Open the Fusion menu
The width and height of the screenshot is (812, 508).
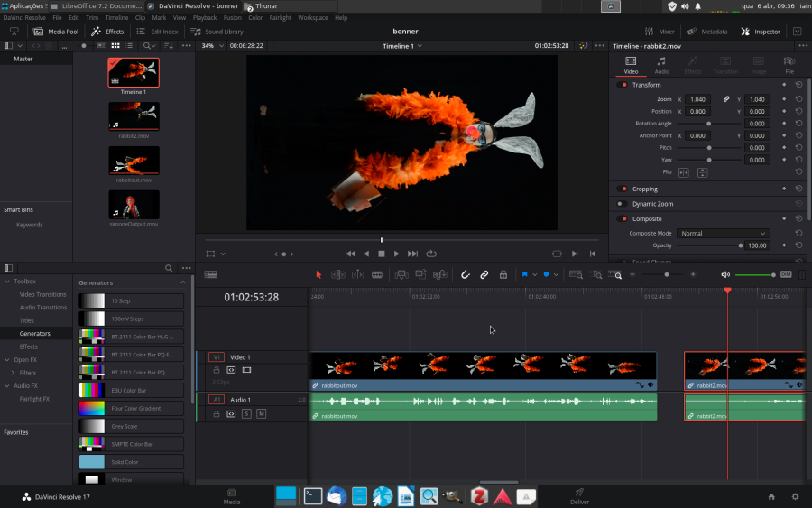pyautogui.click(x=233, y=18)
